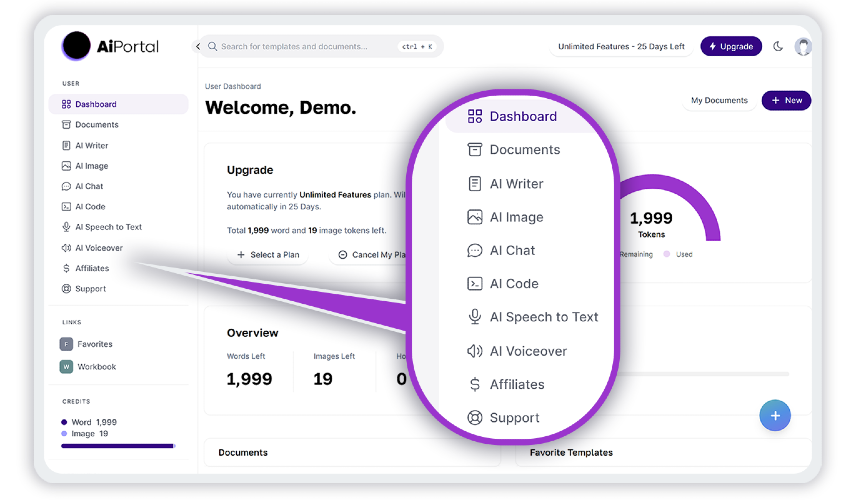Screen dimensions: 856x500
Task: Click the AiPortal logo
Action: pyautogui.click(x=111, y=46)
